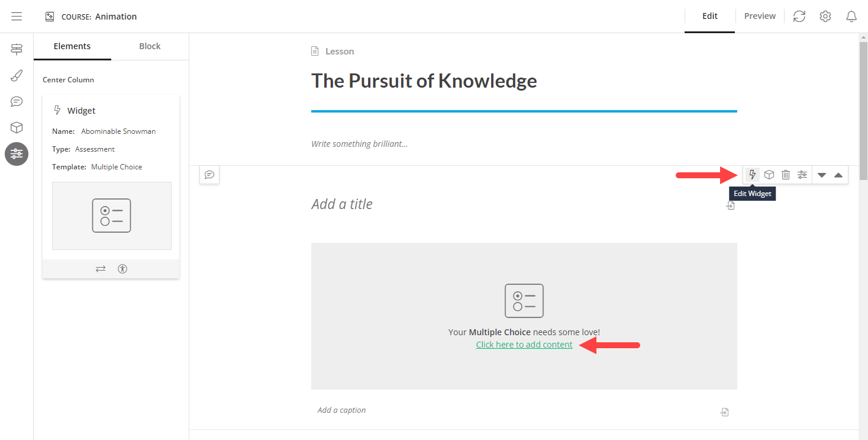Open the block comment bubble beside the widget
This screenshot has height=440, width=868.
point(209,174)
